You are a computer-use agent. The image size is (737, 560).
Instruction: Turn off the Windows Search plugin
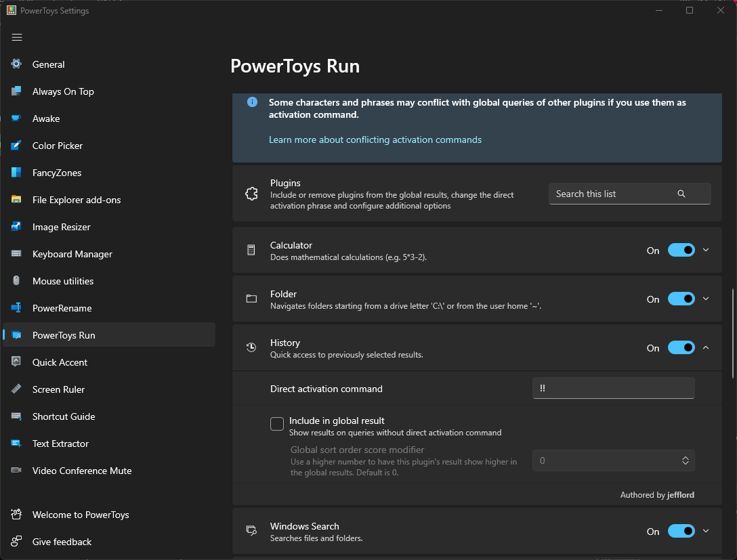point(681,531)
